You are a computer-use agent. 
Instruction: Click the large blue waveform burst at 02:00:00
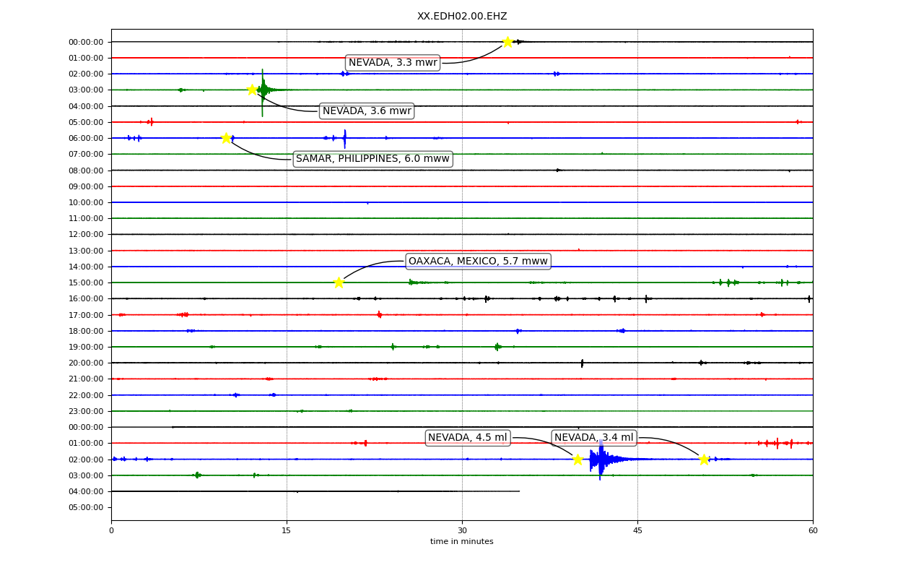601,460
